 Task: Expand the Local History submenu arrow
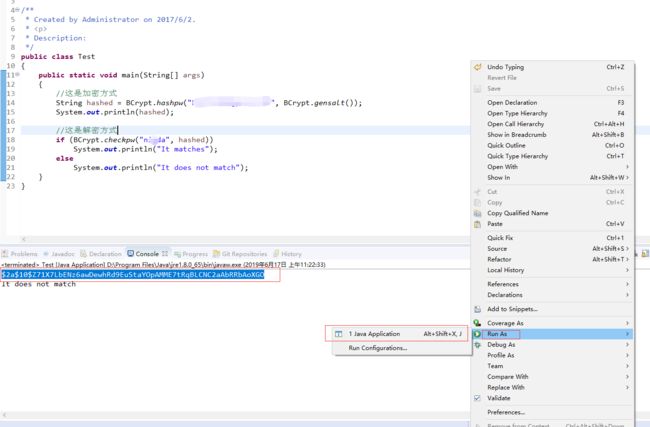627,270
